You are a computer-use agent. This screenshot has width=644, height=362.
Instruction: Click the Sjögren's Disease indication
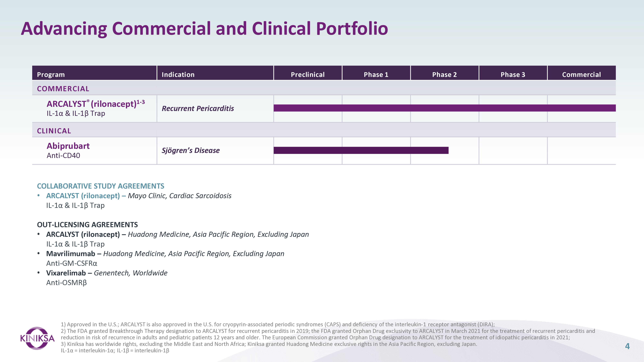pyautogui.click(x=190, y=150)
